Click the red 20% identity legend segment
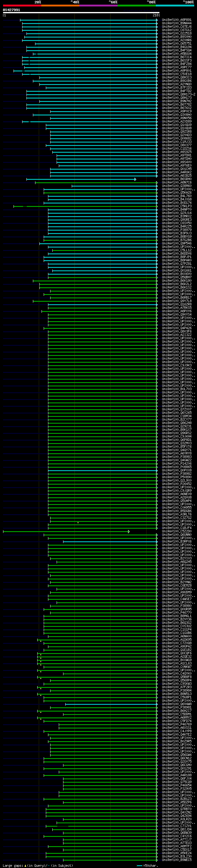The height and width of the screenshot is (868, 197). [x=22, y=6]
